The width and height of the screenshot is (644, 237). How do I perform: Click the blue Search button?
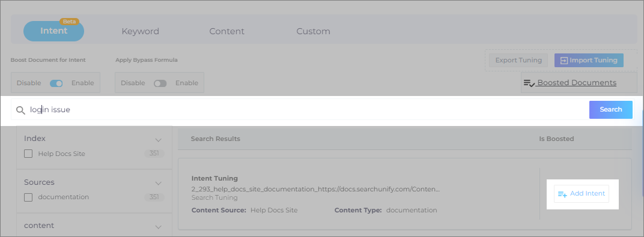tap(611, 109)
